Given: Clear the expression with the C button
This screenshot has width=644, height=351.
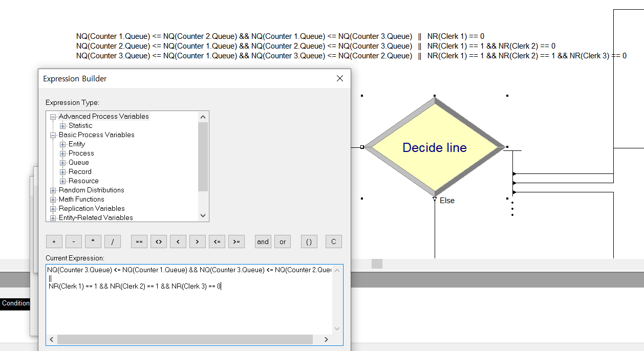Looking at the screenshot, I should [x=333, y=242].
